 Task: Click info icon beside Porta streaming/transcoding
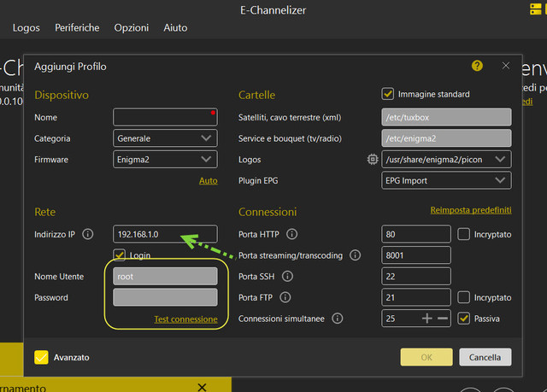356,255
